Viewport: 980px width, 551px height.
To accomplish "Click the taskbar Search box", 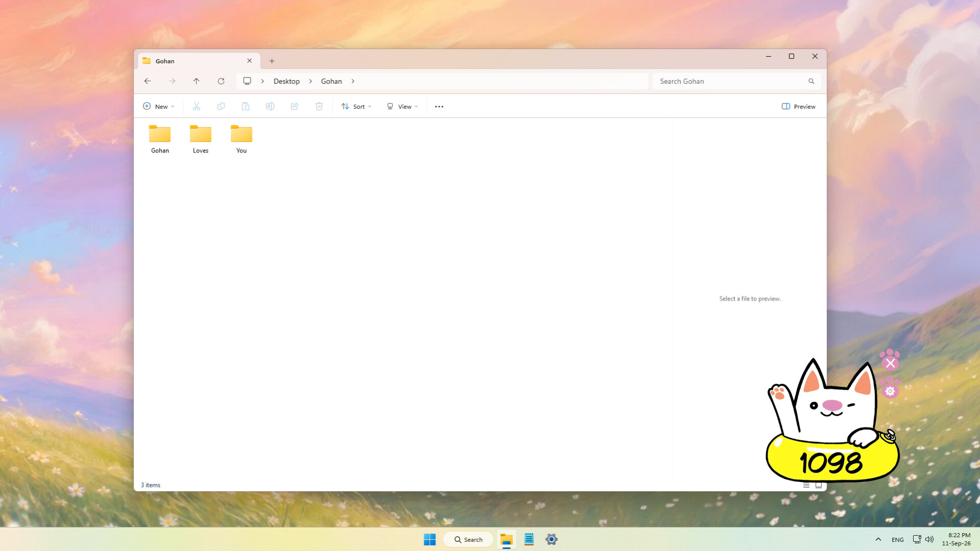I will 468,539.
